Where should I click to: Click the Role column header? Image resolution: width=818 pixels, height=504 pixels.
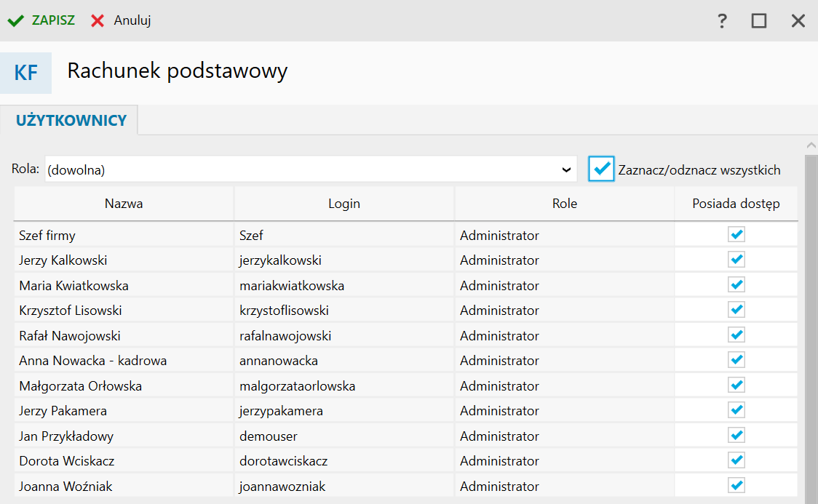coord(565,204)
